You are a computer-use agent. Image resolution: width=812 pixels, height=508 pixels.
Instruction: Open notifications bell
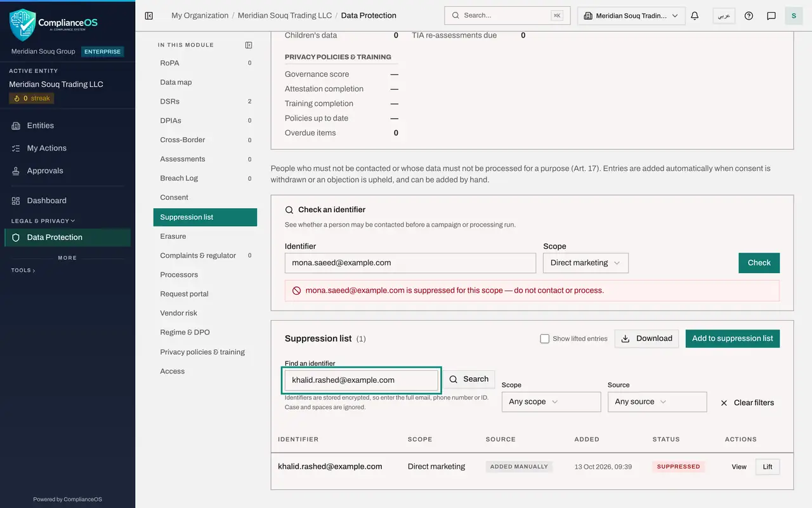pyautogui.click(x=695, y=16)
